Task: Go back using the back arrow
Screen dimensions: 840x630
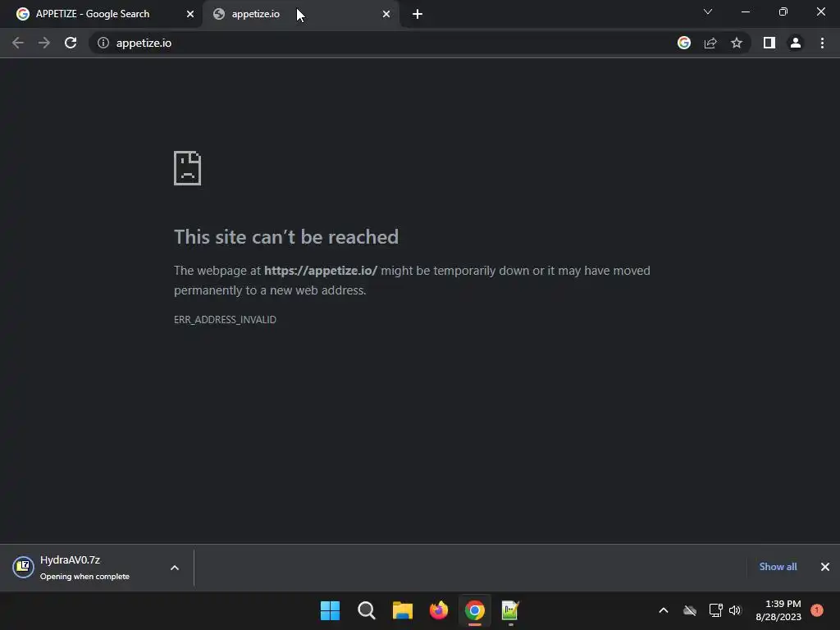Action: point(18,43)
